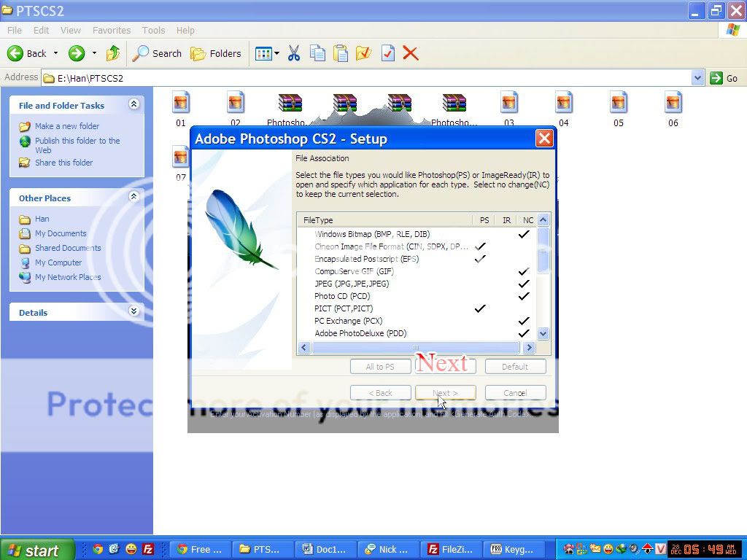Click the red Delete X toolbar icon
Viewport: 747px width, 560px height.
pyautogui.click(x=411, y=53)
